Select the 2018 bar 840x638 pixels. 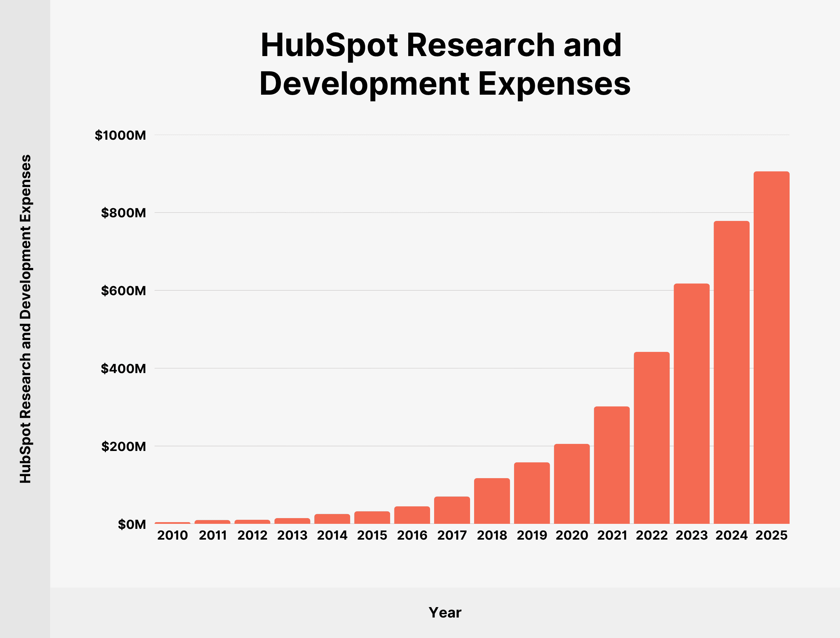492,501
